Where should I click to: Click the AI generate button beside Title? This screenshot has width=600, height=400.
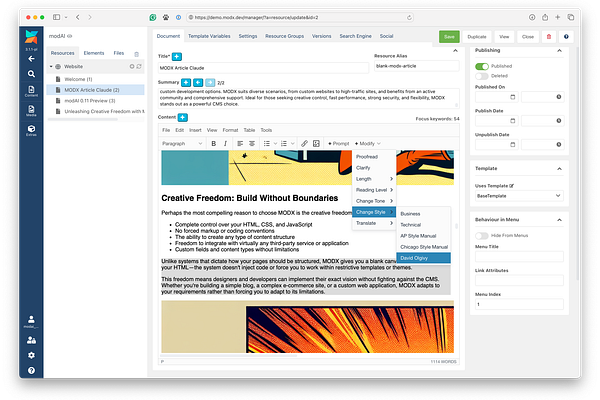click(176, 57)
